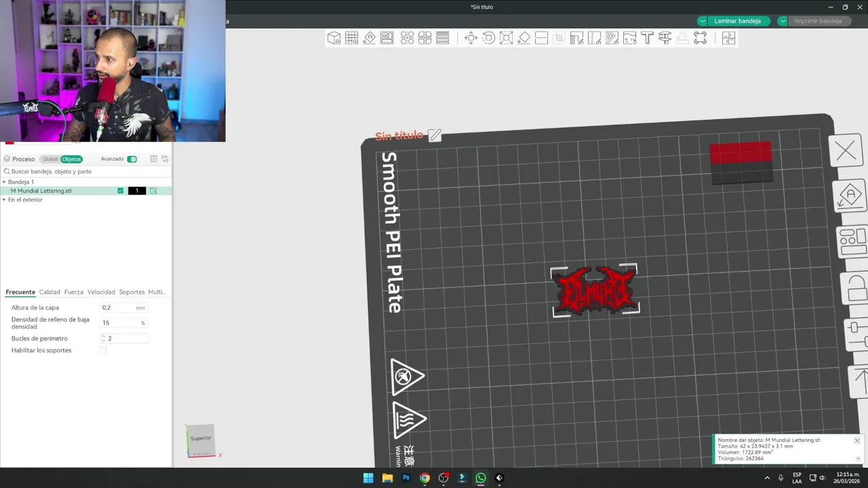Screen dimensions: 868x488
Task: Select the red lettering model on plate
Action: (595, 290)
